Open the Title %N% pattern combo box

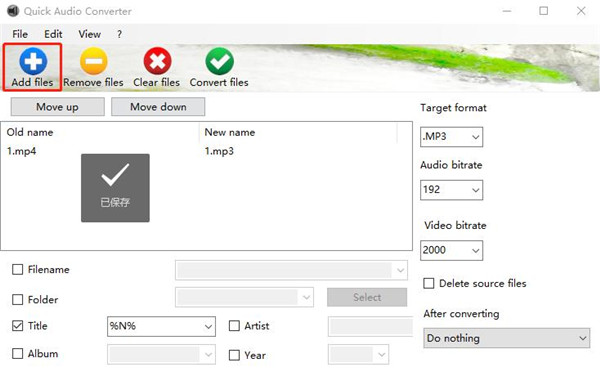click(x=161, y=326)
